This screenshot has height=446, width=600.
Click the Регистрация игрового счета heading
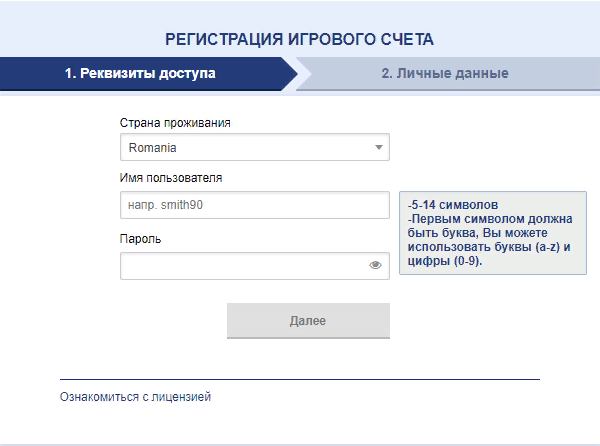tap(300, 39)
